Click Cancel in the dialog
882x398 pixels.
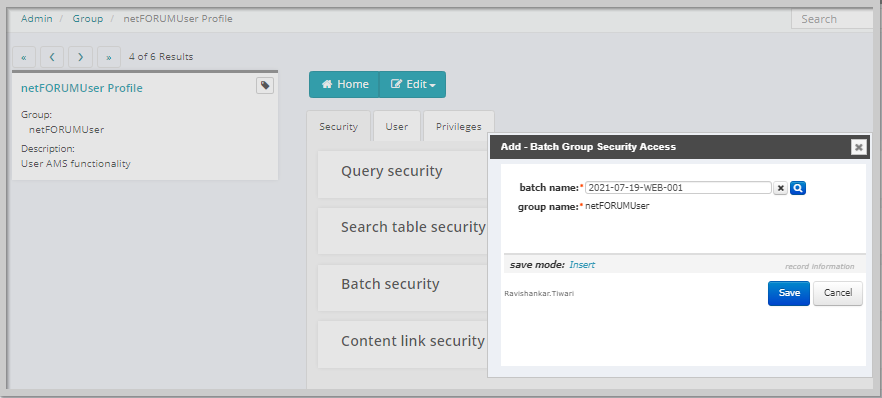838,293
